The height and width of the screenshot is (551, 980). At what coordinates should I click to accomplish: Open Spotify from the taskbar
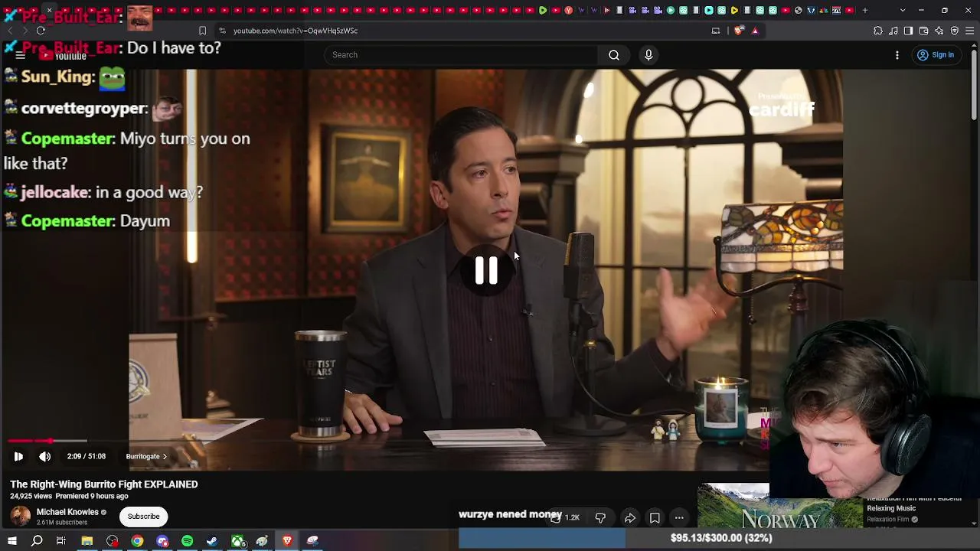tap(187, 541)
